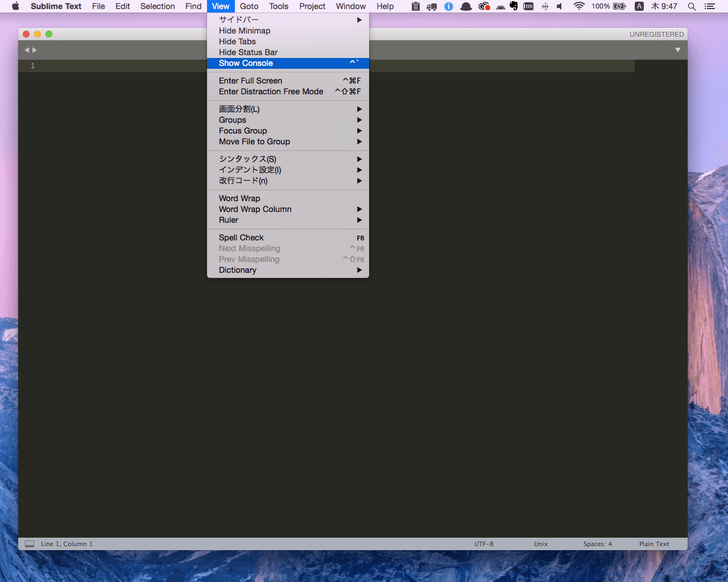This screenshot has height=582, width=728.
Task: Open the input source A icon
Action: pos(639,6)
